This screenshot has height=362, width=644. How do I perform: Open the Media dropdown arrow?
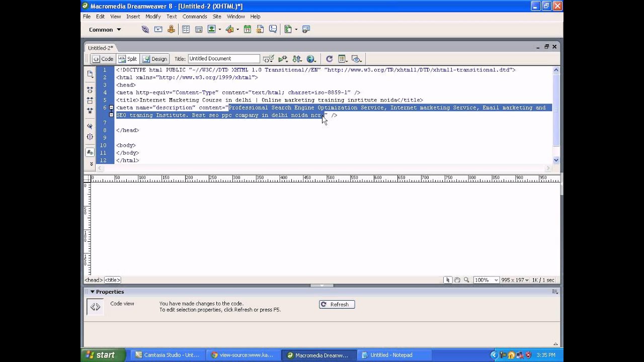238,30
